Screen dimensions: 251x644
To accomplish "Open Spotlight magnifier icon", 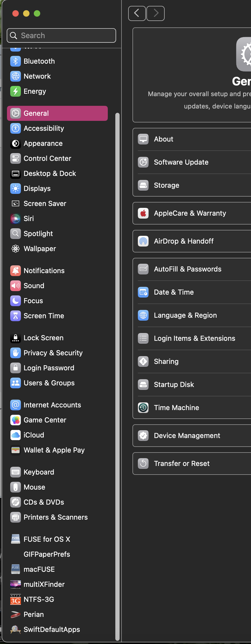I will click(16, 234).
